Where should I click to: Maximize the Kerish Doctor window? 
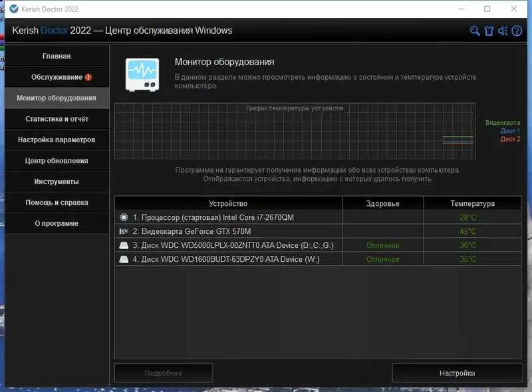click(x=487, y=9)
